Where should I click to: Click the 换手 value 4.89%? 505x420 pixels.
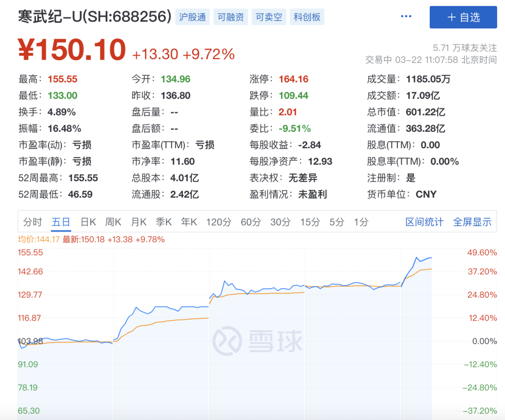pos(62,112)
